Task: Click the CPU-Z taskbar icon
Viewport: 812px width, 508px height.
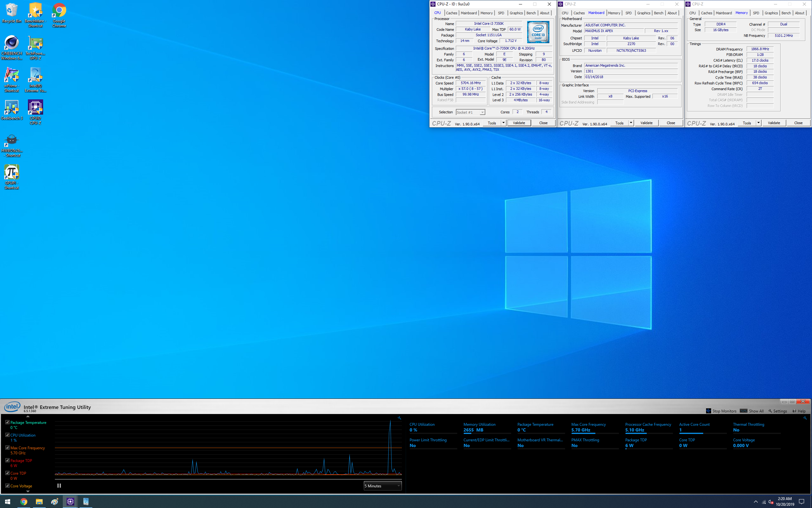Action: [70, 502]
